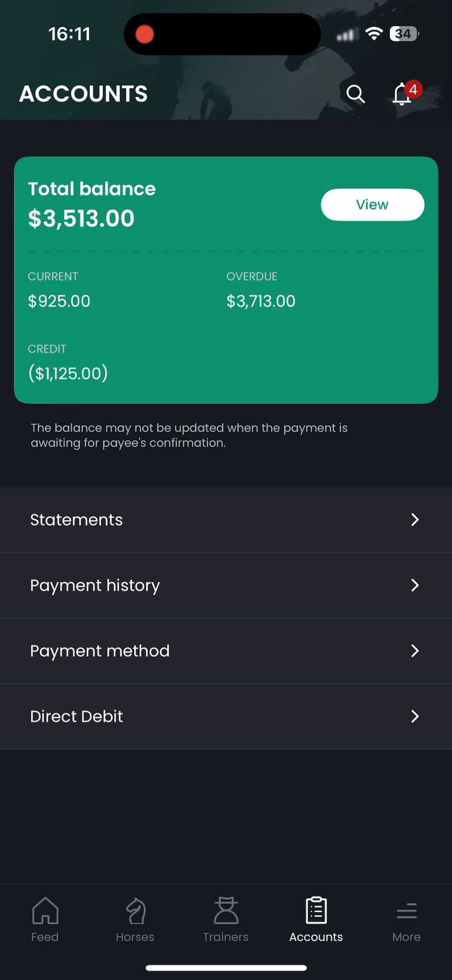This screenshot has width=452, height=980.
Task: Open Direct Debit chevron arrow
Action: [415, 717]
